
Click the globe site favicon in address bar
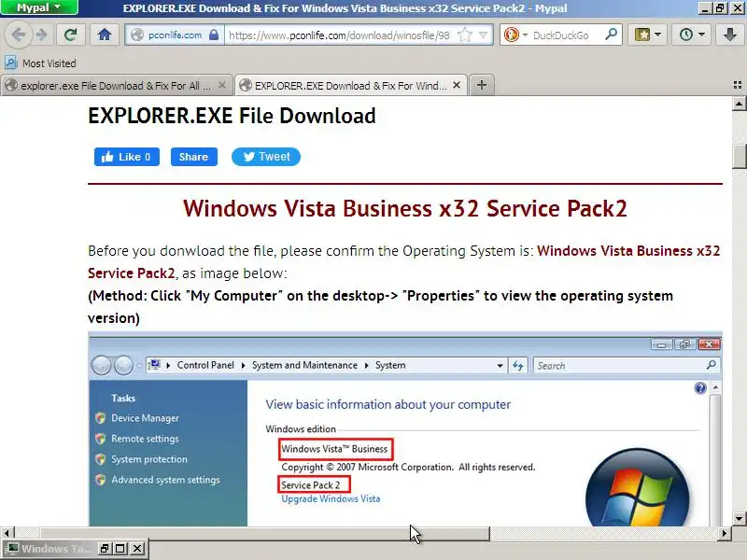(x=137, y=35)
